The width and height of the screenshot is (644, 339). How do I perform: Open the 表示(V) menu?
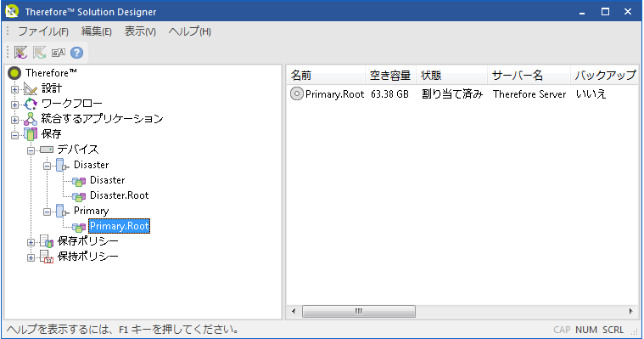[140, 31]
